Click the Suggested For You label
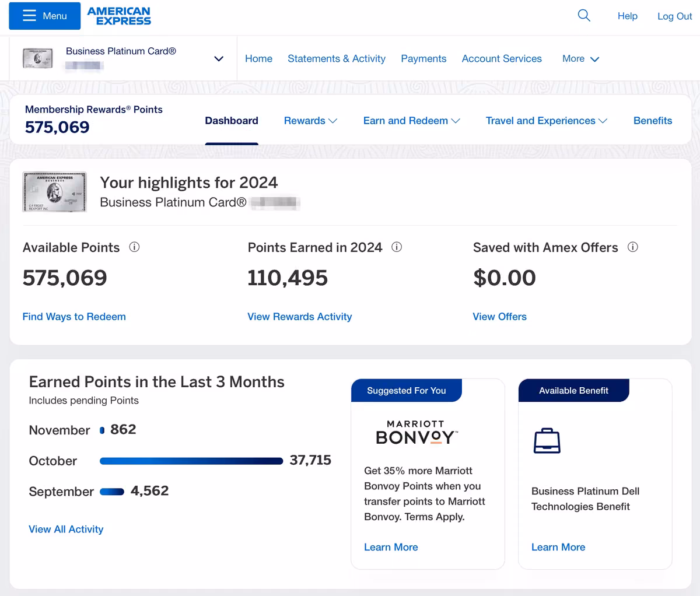The width and height of the screenshot is (700, 596). coord(407,391)
